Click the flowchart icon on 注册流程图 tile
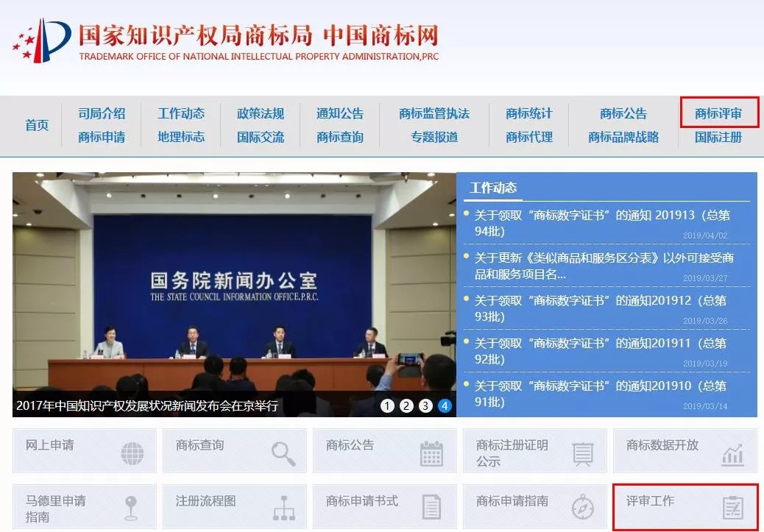764x532 pixels. (x=283, y=508)
